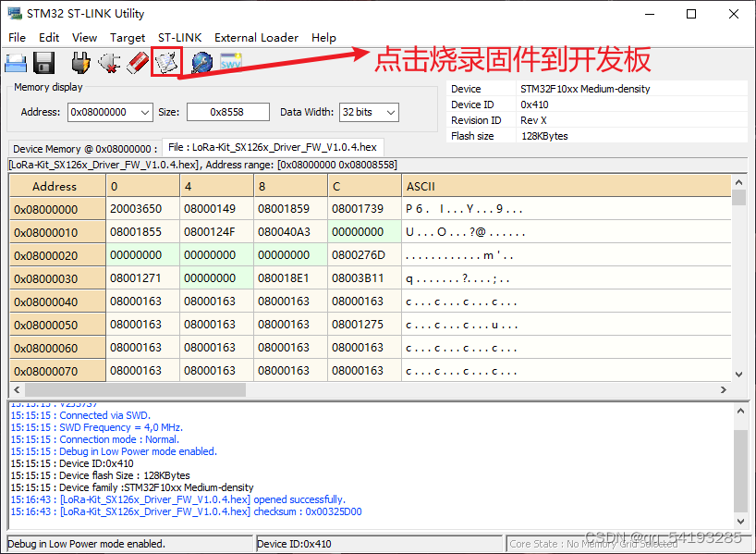Click the Device ID value 0x410 in the info panel
The image size is (756, 554).
click(534, 105)
